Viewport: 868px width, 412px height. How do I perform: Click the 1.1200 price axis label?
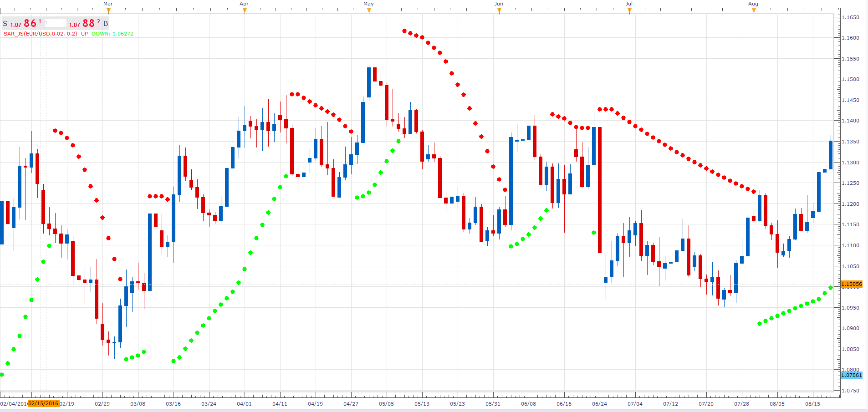click(x=850, y=204)
